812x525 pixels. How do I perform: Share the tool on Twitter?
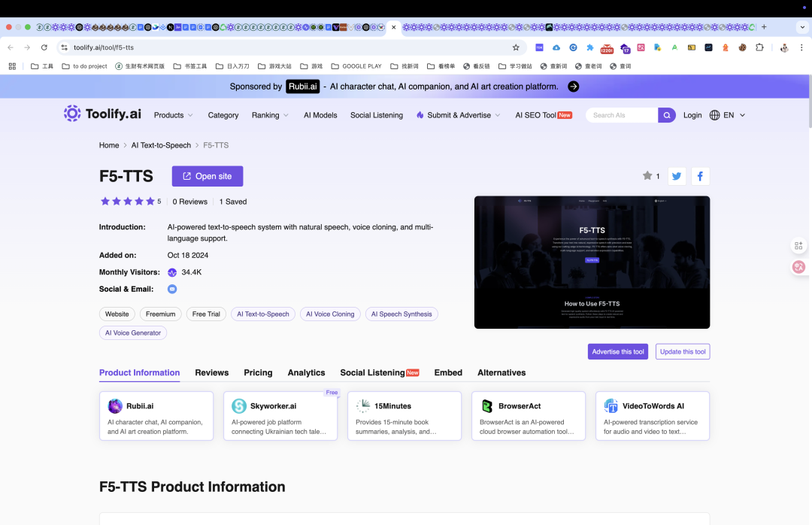click(677, 176)
